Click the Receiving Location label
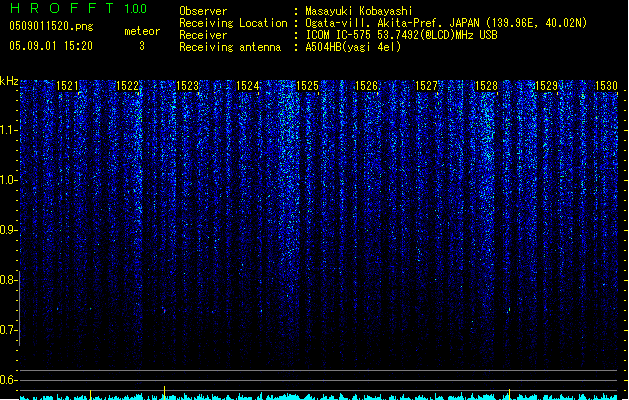 233,23
